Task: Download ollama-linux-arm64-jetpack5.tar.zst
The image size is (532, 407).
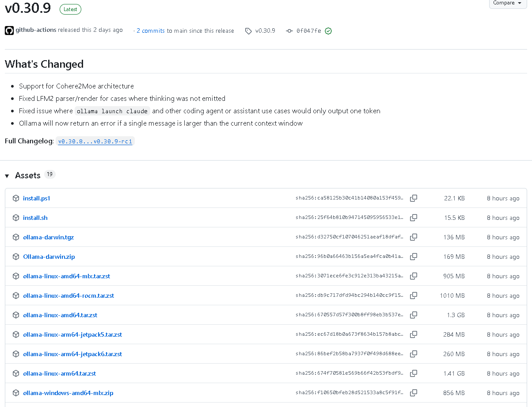Action: [x=72, y=334]
